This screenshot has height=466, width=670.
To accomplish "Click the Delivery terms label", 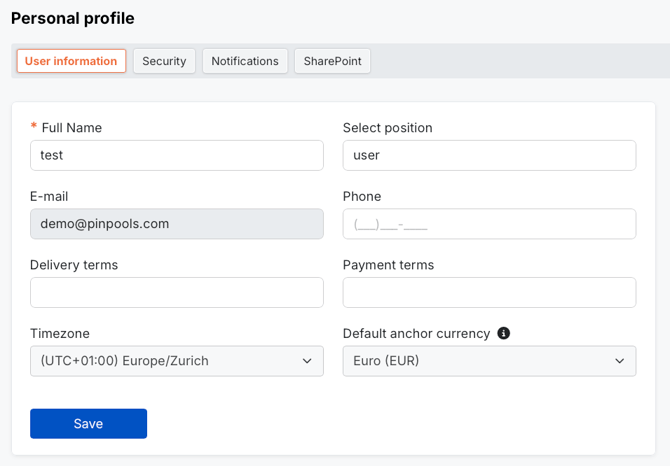I will pos(74,265).
